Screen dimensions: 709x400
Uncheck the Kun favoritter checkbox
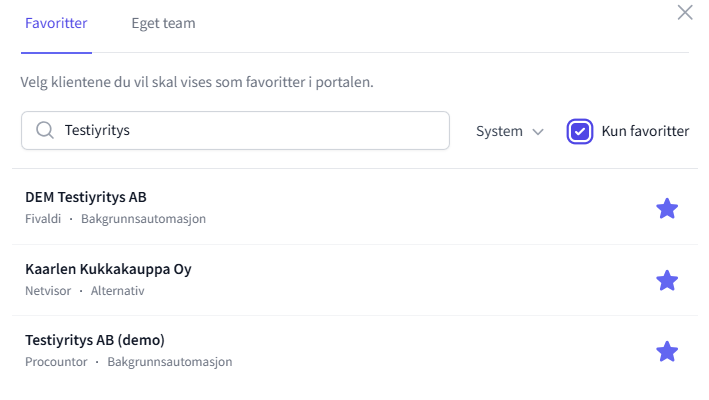[x=579, y=131]
